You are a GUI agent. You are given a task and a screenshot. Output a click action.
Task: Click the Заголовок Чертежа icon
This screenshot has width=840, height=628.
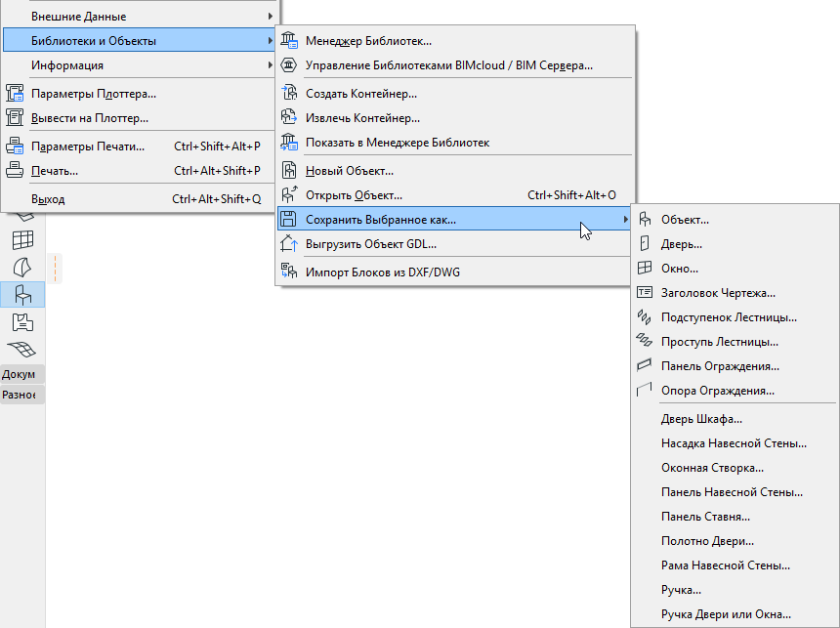coord(645,293)
